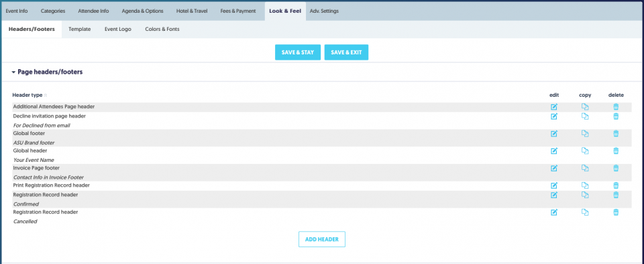Delete the Decline invitation page header
Viewport: 644px width, 264px height.
click(616, 116)
